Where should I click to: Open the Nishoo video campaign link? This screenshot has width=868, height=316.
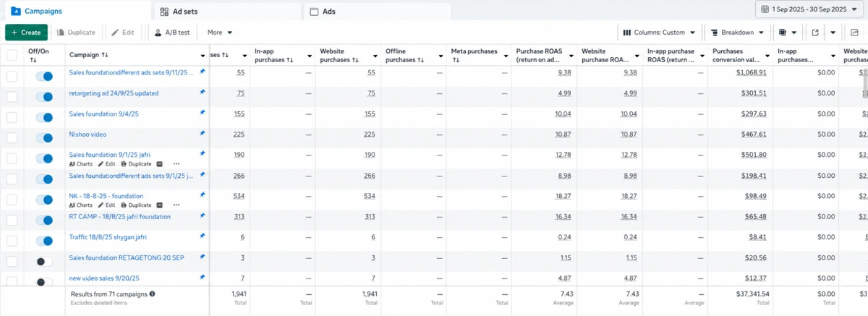coord(89,134)
